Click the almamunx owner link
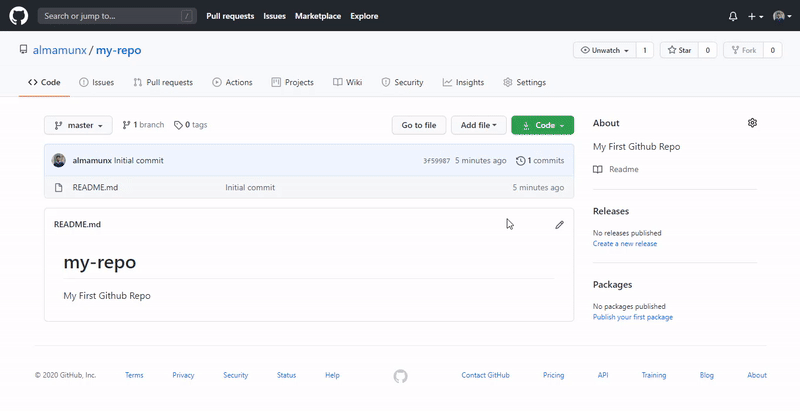This screenshot has height=411, width=800. 60,50
